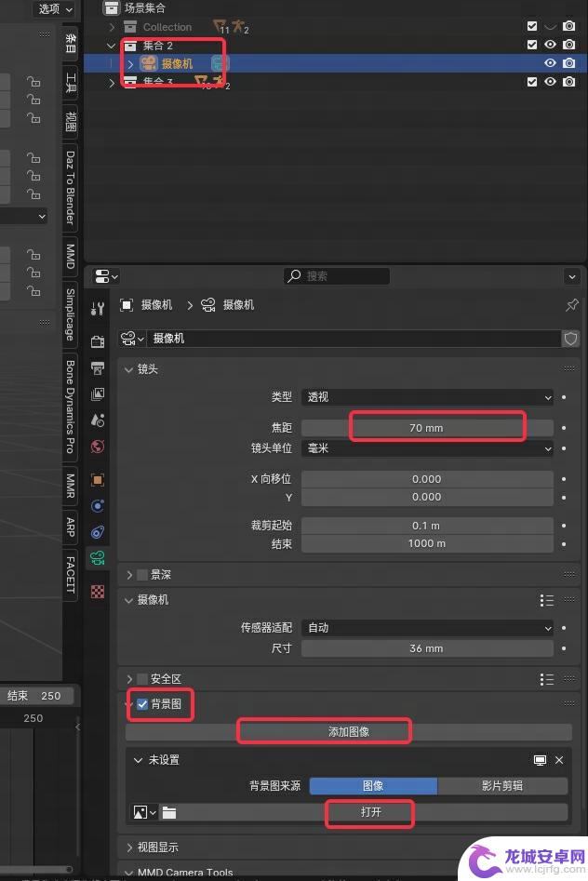
Task: Open the Texture properties tab
Action: [x=98, y=592]
